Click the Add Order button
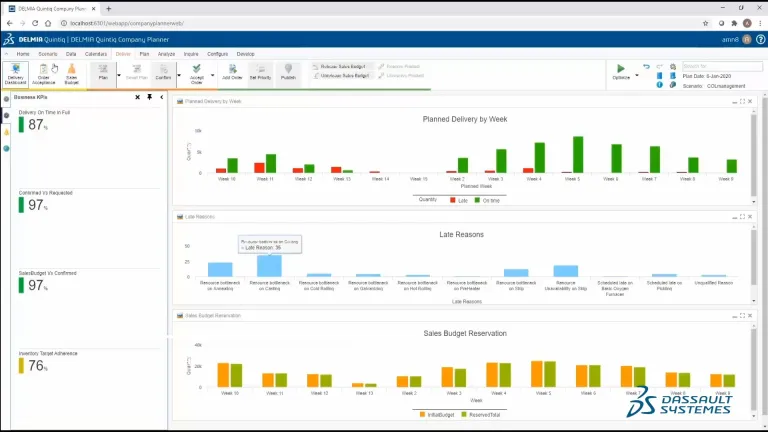Image resolution: width=768 pixels, height=432 pixels. tap(232, 72)
